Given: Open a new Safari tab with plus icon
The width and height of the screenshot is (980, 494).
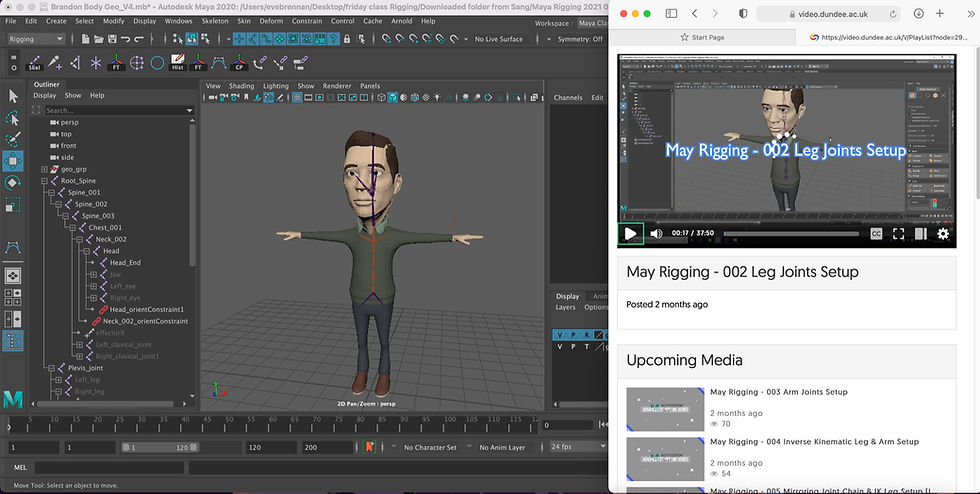Looking at the screenshot, I should point(939,13).
